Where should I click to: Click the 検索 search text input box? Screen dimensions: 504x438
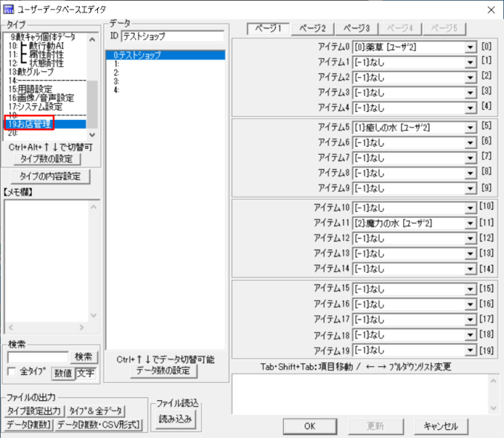tap(37, 357)
